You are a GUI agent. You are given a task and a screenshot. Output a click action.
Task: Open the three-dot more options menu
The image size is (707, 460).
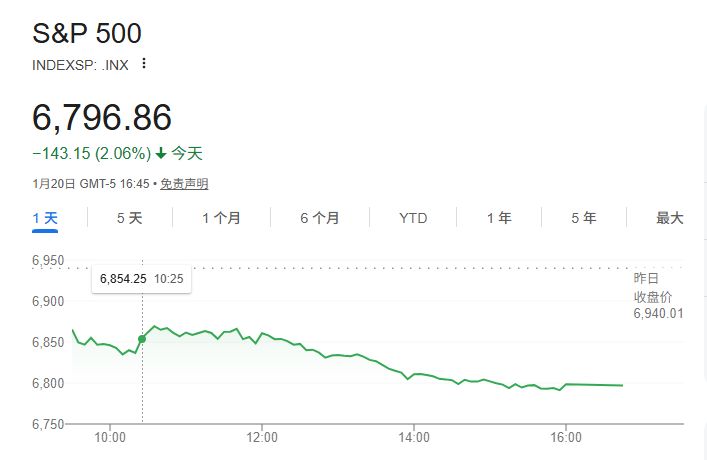click(x=143, y=64)
